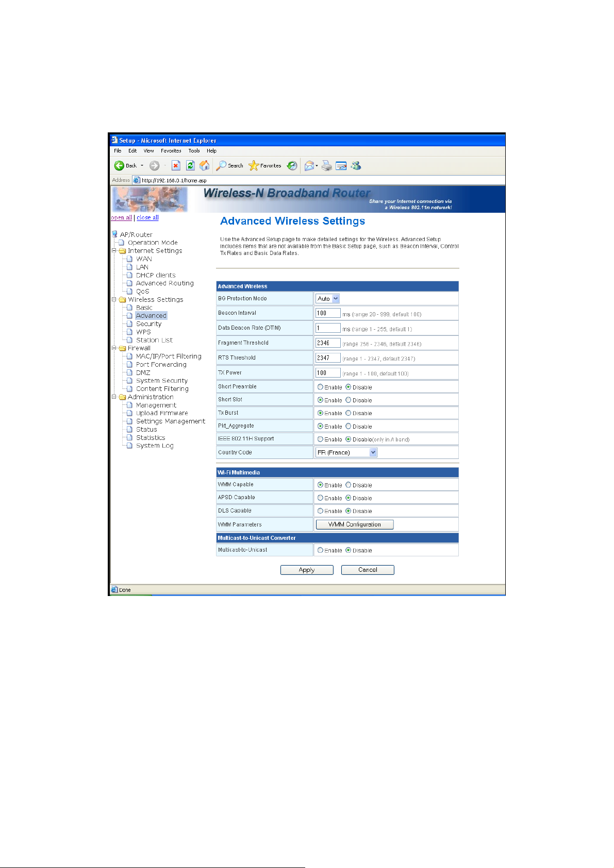Open the Favorites menu
This screenshot has width=614, height=868.
[171, 151]
